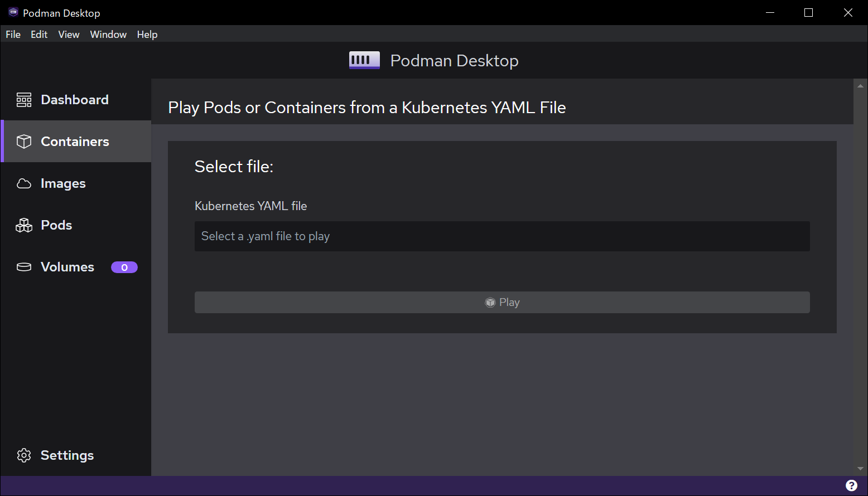Click the help question mark icon

[x=851, y=485]
